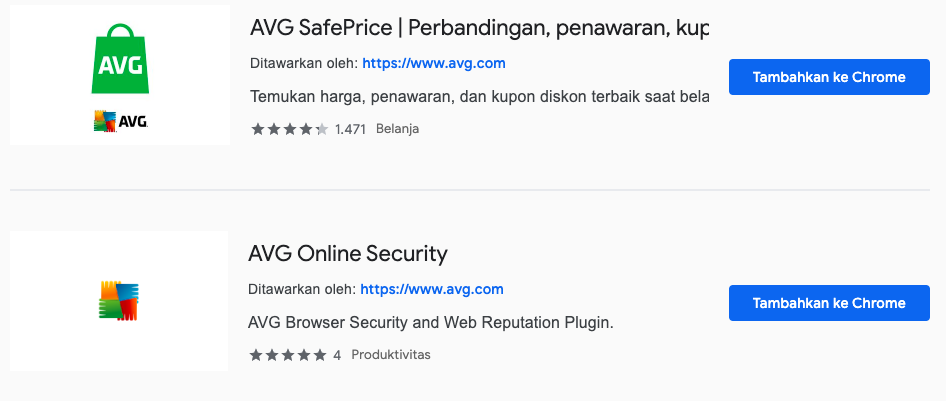Image resolution: width=946 pixels, height=401 pixels.
Task: Click the half-filled fifth star of SafePrice rating
Action: pos(321,129)
